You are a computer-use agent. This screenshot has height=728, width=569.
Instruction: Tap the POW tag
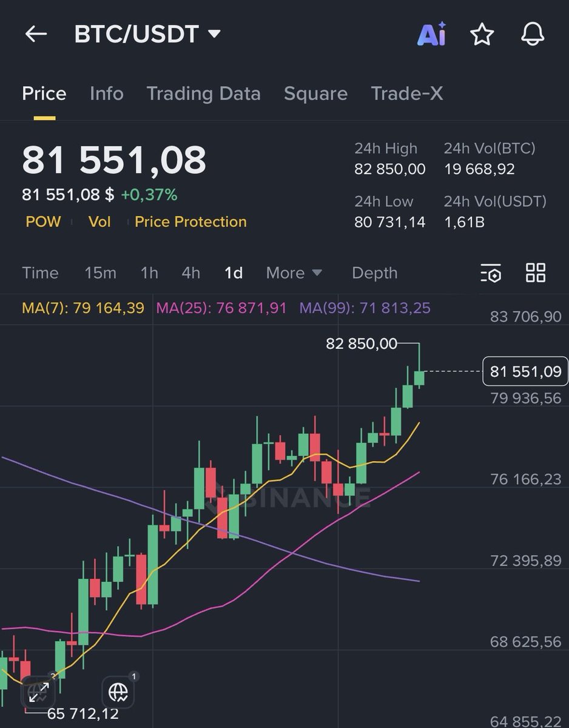pyautogui.click(x=43, y=221)
